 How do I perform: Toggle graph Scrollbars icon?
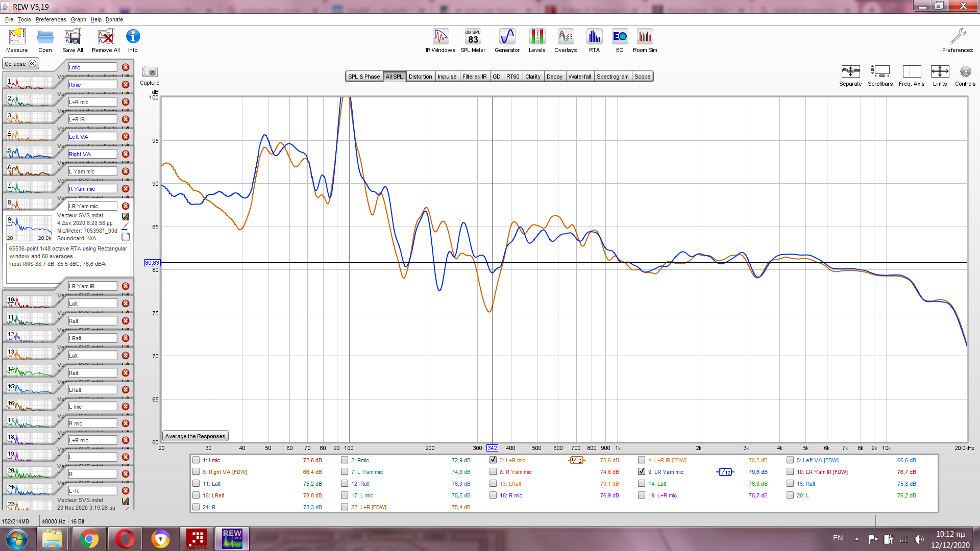[880, 76]
